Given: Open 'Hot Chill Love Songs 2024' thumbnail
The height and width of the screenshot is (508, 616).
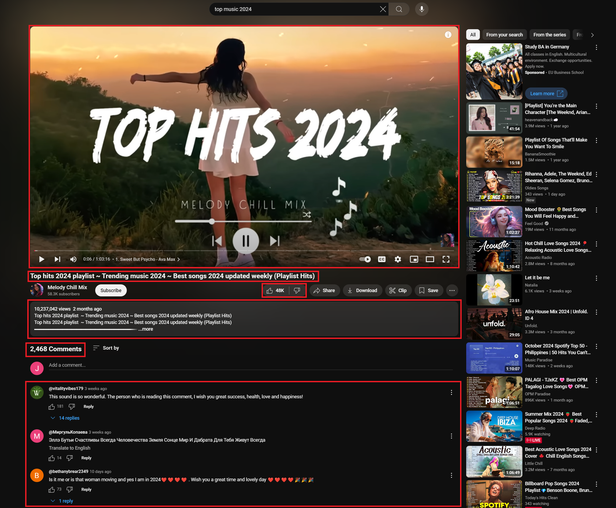Looking at the screenshot, I should pyautogui.click(x=494, y=255).
